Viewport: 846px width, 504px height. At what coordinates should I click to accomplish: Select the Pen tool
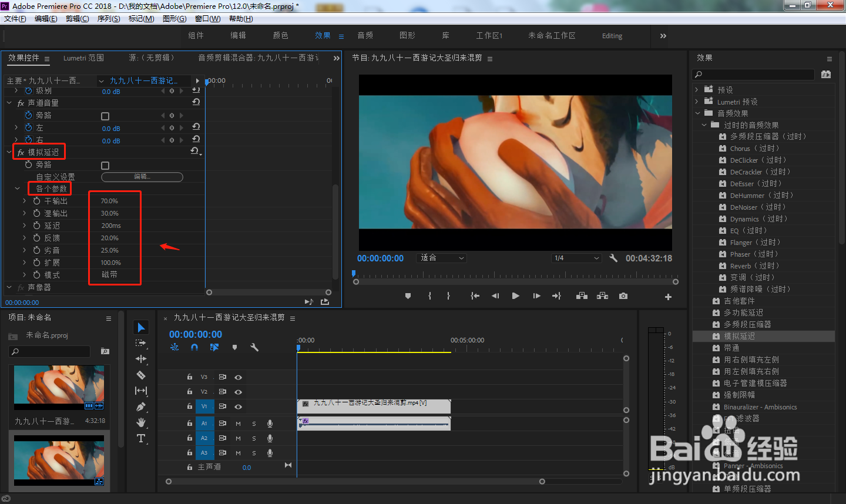click(x=141, y=406)
